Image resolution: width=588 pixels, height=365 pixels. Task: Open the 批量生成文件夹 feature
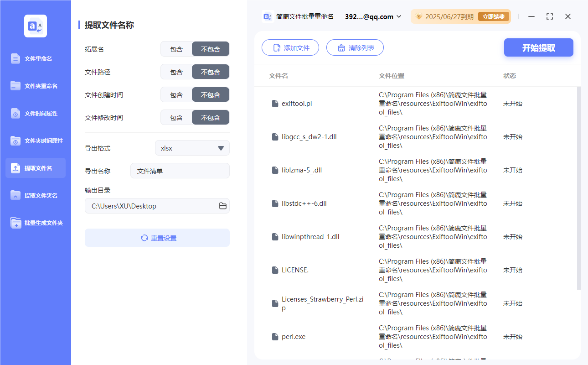35,223
